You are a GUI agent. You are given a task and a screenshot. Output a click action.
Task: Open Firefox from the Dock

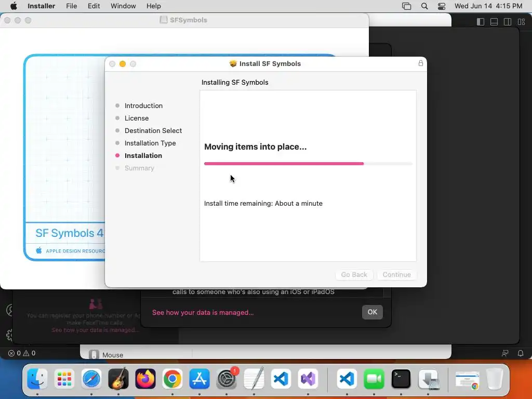[145, 379]
